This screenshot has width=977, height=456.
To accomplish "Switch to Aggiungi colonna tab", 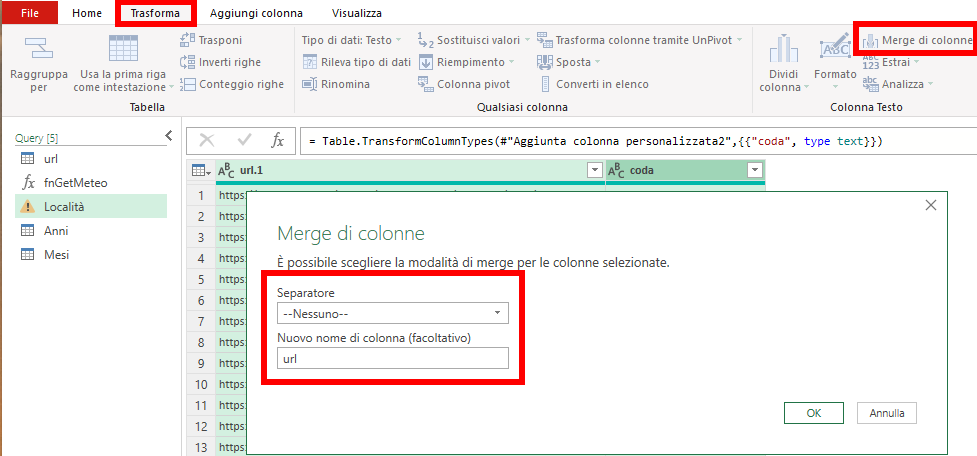I will click(256, 12).
